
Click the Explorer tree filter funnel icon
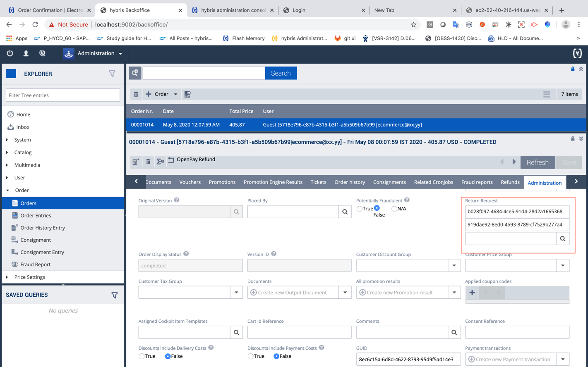point(112,74)
